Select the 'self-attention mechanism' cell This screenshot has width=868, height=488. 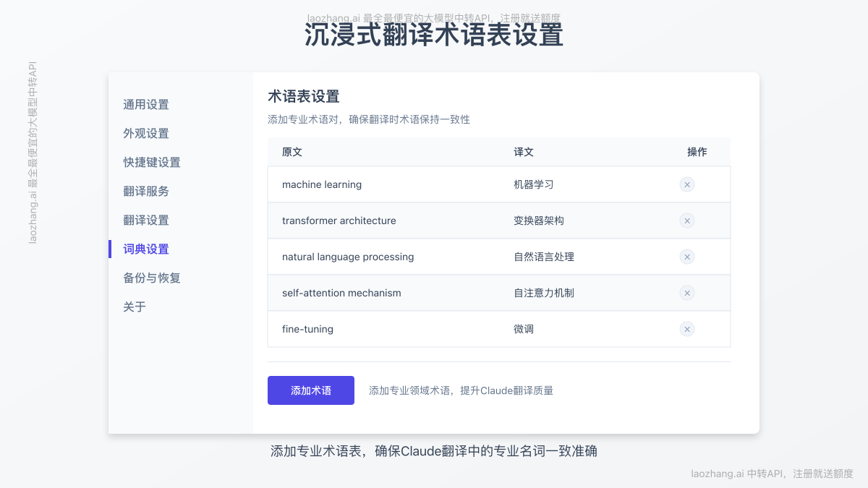click(x=341, y=293)
